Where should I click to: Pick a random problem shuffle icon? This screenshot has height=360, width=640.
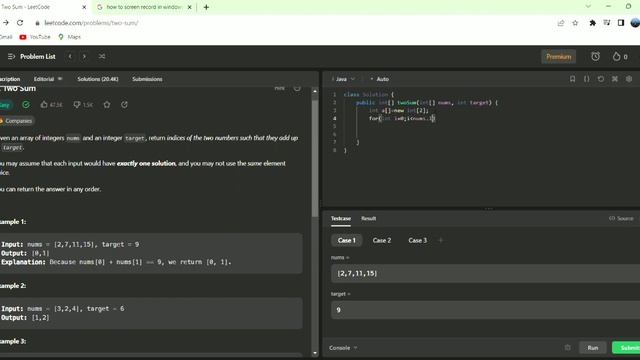(x=102, y=56)
